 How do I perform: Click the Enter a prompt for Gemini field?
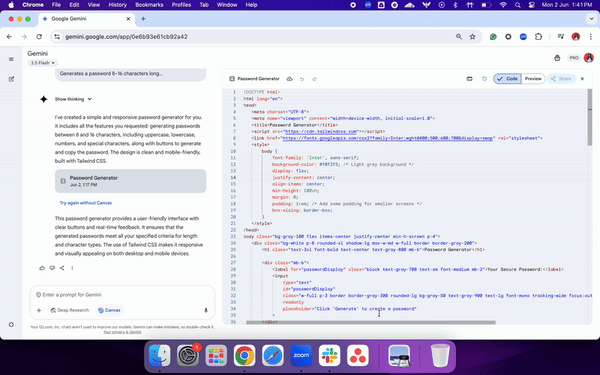point(122,295)
